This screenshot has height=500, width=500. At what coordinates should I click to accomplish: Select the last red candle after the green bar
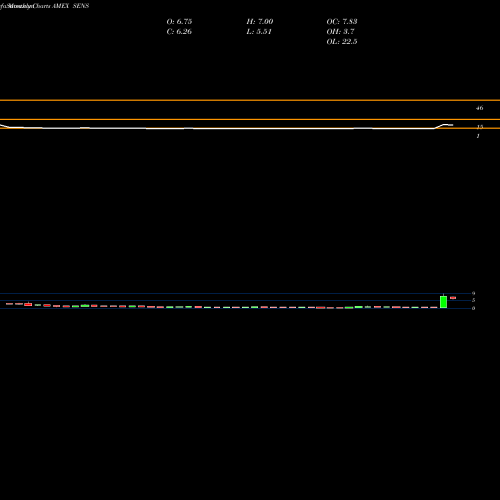[453, 298]
